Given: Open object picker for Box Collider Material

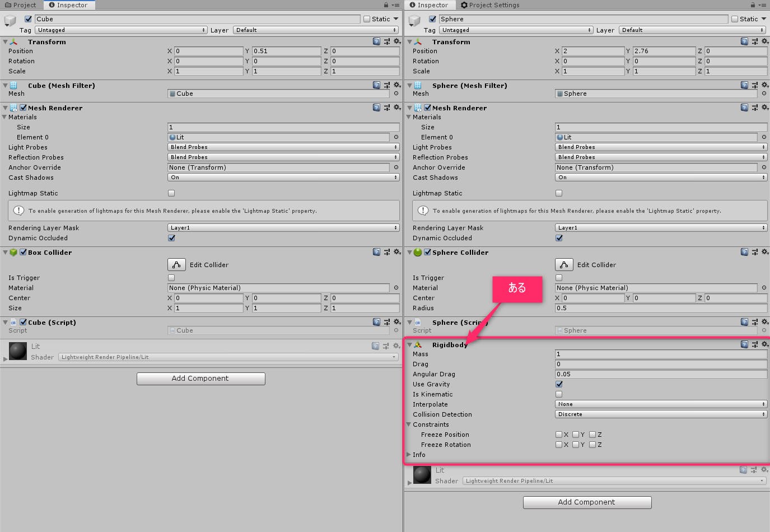Looking at the screenshot, I should pyautogui.click(x=396, y=288).
